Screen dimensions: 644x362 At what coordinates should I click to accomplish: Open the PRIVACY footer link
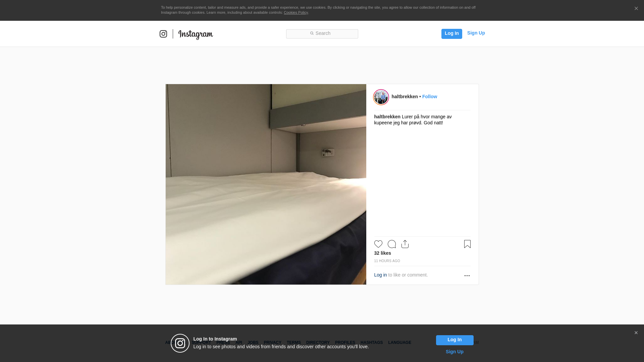[x=272, y=343]
